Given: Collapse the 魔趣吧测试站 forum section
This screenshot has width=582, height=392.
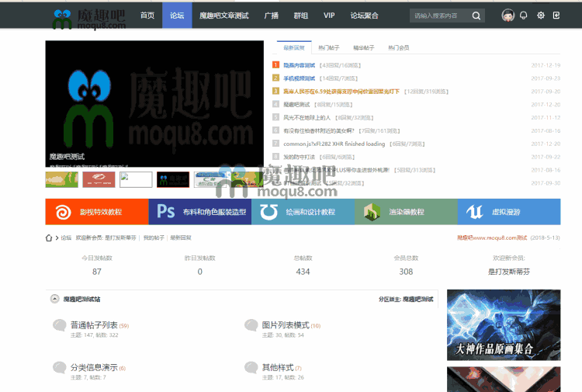Looking at the screenshot, I should coord(54,299).
